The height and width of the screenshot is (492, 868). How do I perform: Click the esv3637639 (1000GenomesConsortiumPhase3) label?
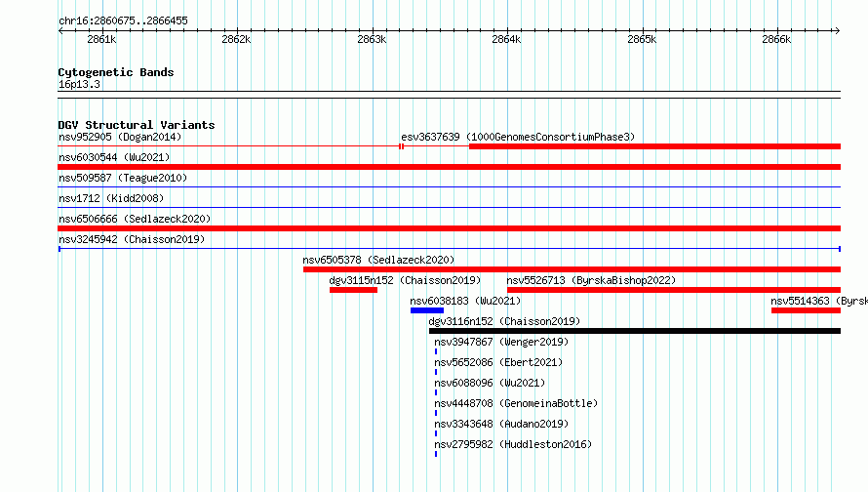click(x=518, y=137)
